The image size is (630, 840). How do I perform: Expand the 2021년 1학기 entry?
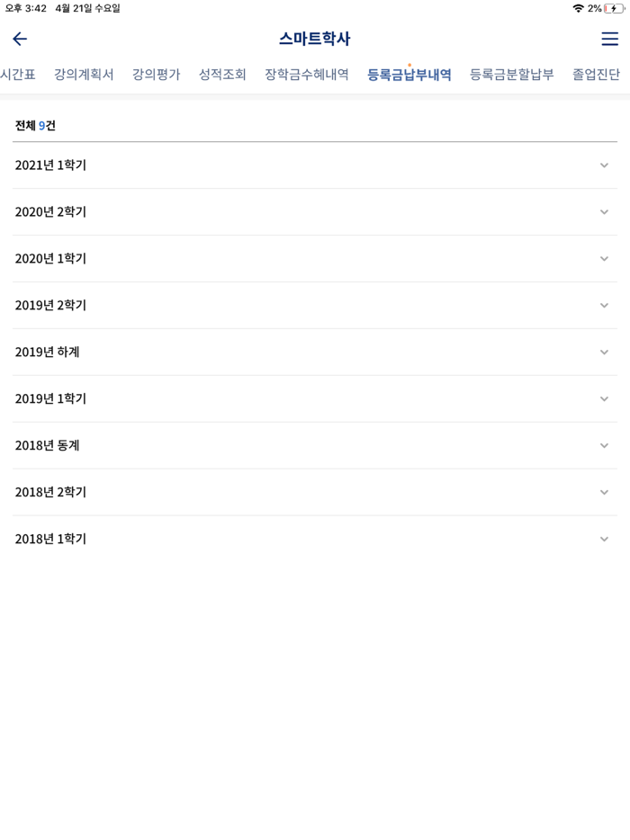tap(315, 165)
